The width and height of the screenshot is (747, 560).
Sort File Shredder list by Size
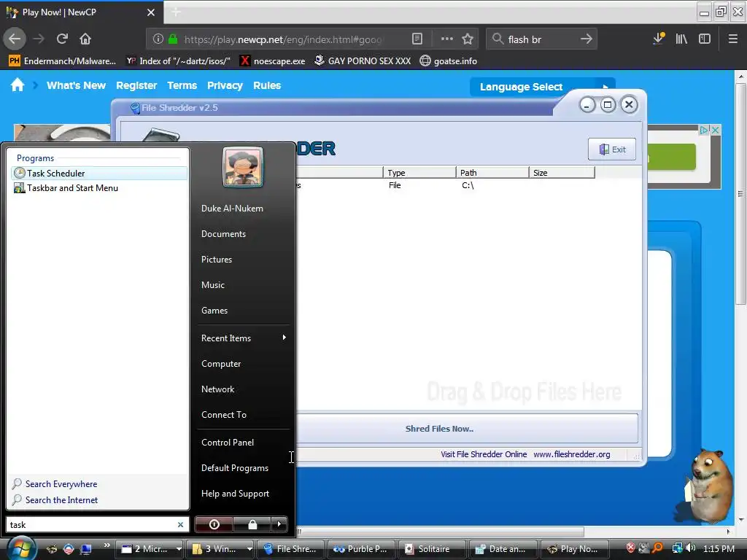click(562, 172)
